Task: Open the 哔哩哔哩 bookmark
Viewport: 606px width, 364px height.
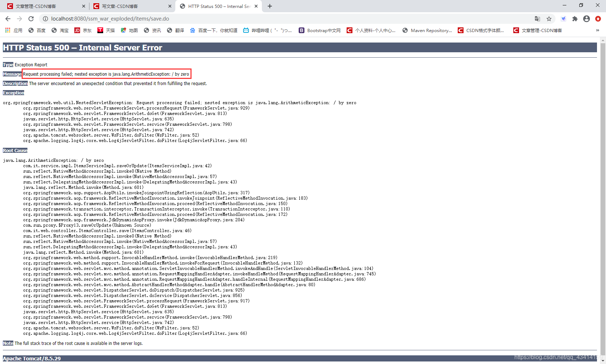Action: (x=268, y=31)
